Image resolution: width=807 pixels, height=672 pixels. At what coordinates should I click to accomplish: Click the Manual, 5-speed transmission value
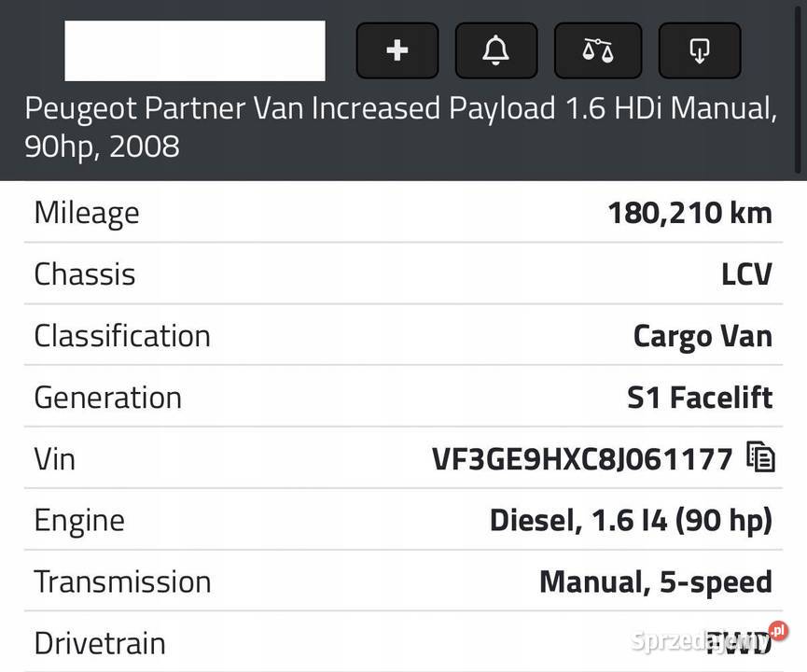656,581
